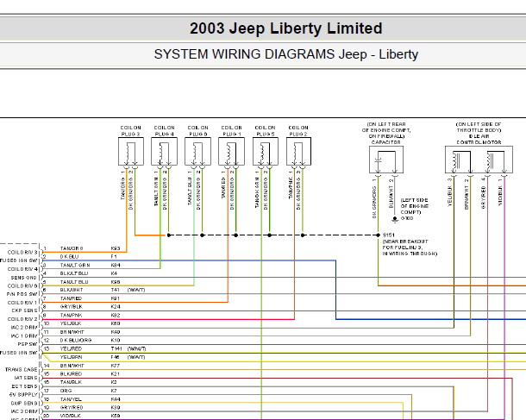This screenshot has height=420, width=526.
Task: Click the 'COIL DRIV 1' connector label
Action: click(22, 303)
